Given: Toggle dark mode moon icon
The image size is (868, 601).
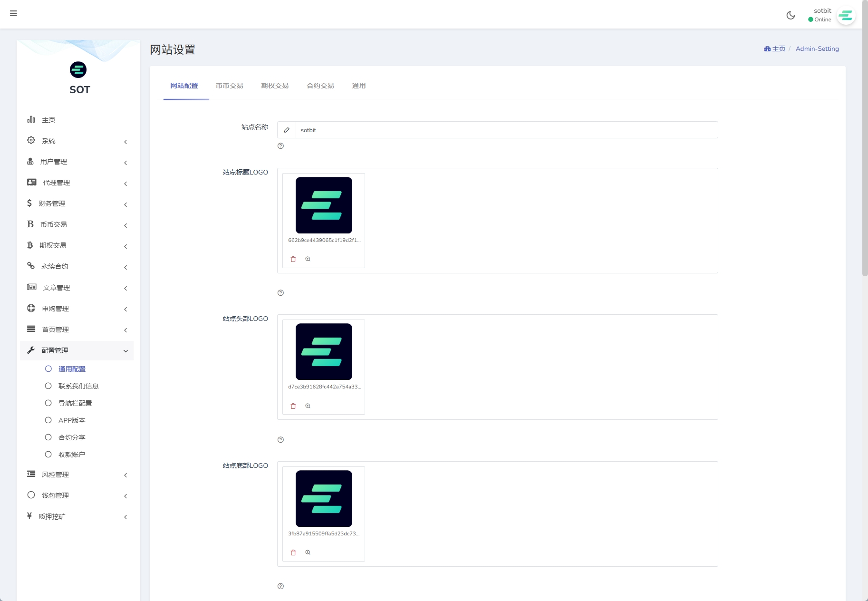Looking at the screenshot, I should (791, 15).
